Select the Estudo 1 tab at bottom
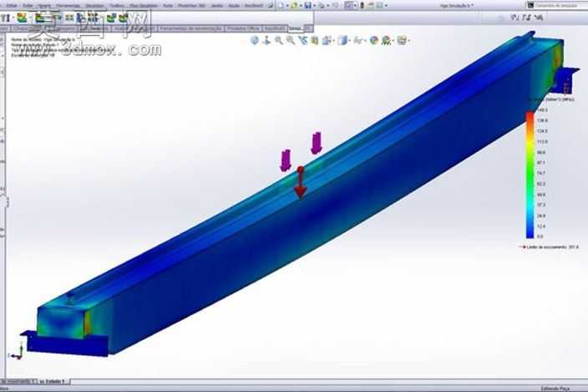588x392 pixels. tap(53, 381)
